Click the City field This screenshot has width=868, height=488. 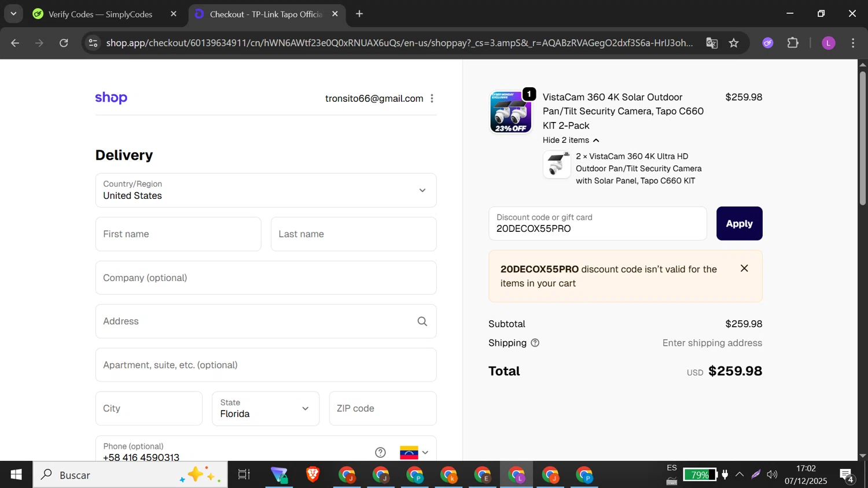click(x=149, y=408)
